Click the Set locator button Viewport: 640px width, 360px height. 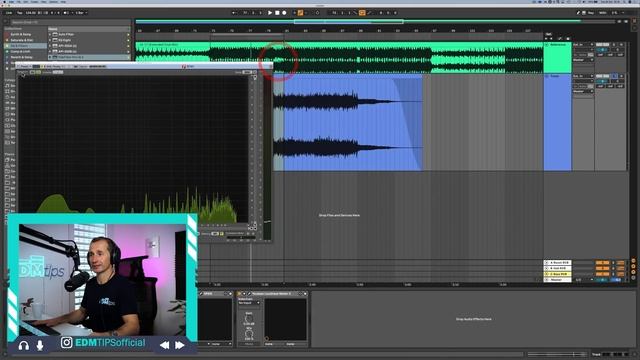(x=549, y=34)
